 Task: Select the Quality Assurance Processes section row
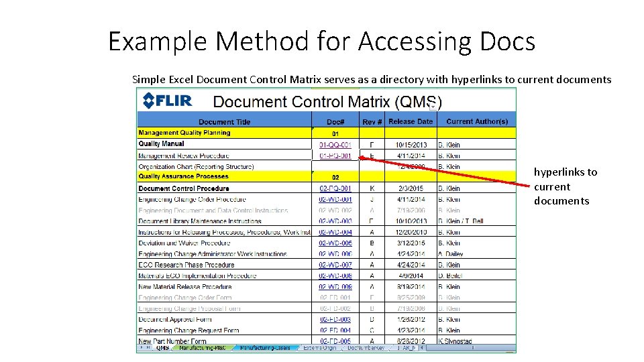coord(327,176)
